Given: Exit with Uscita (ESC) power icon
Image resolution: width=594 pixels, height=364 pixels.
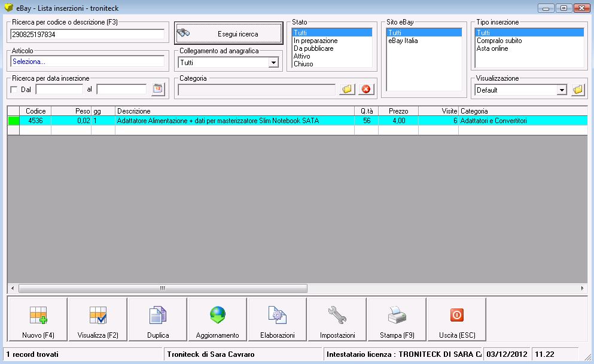Looking at the screenshot, I should tap(457, 319).
